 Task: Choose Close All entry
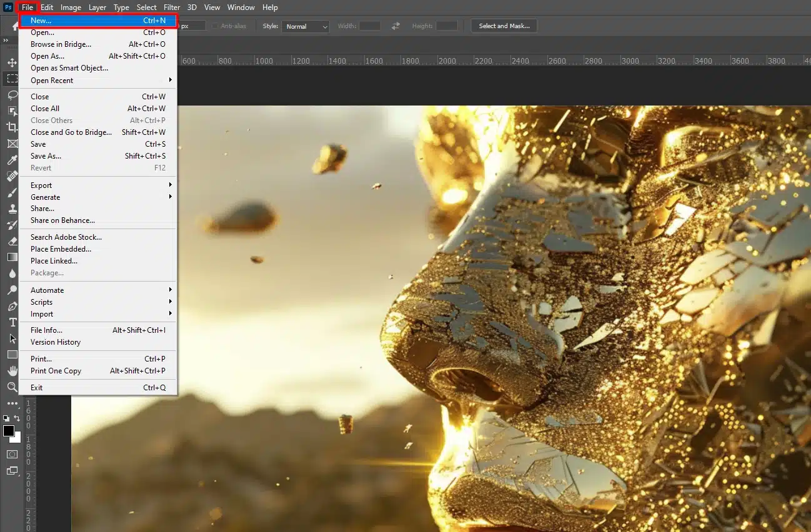(x=98, y=109)
